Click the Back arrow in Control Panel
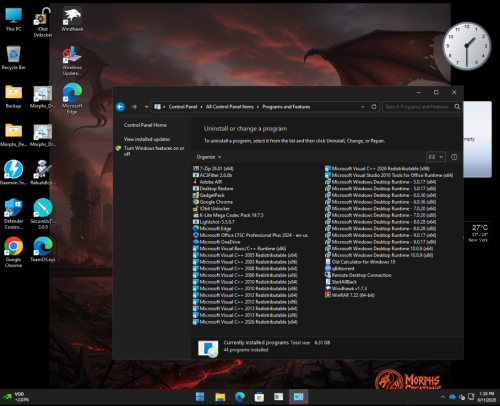This screenshot has height=406, width=500. click(x=120, y=107)
